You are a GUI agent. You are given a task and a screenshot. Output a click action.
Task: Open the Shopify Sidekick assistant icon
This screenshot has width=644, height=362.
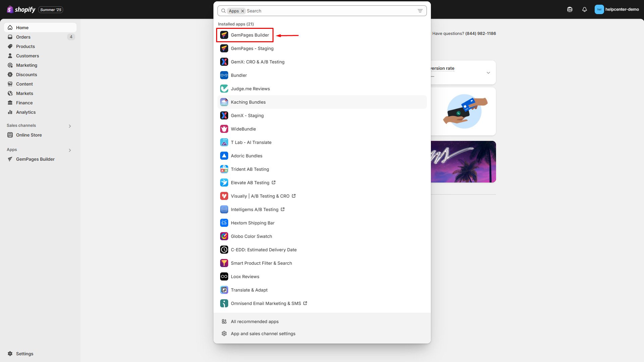569,9
